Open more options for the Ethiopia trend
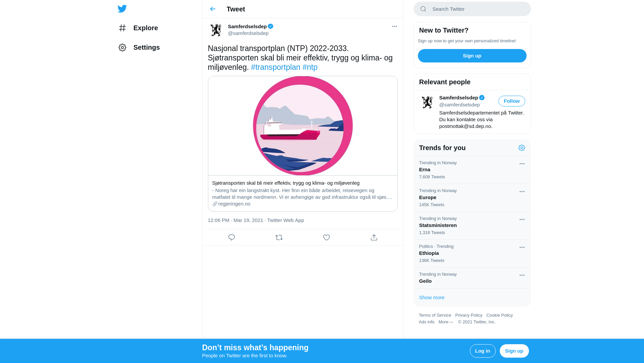 522,247
